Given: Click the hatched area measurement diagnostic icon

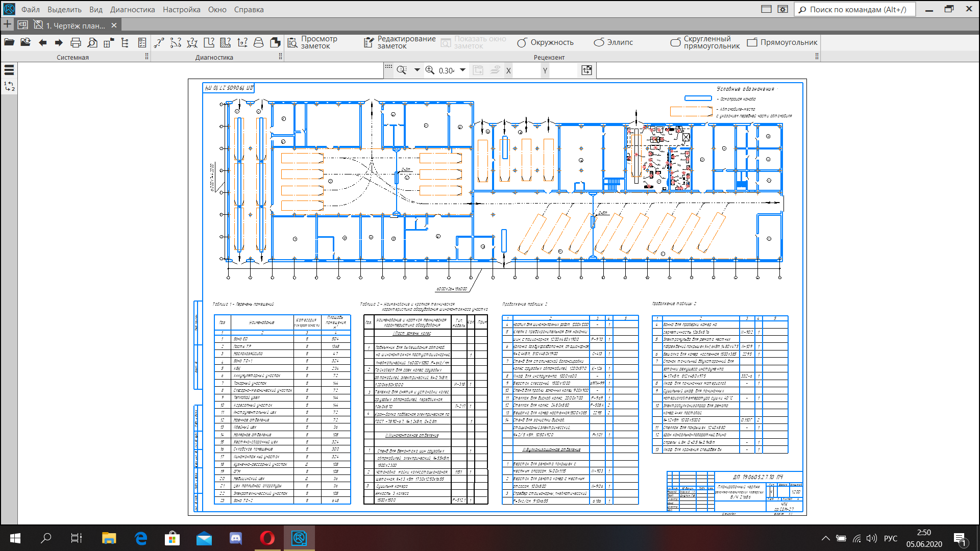Looking at the screenshot, I should pos(226,42).
